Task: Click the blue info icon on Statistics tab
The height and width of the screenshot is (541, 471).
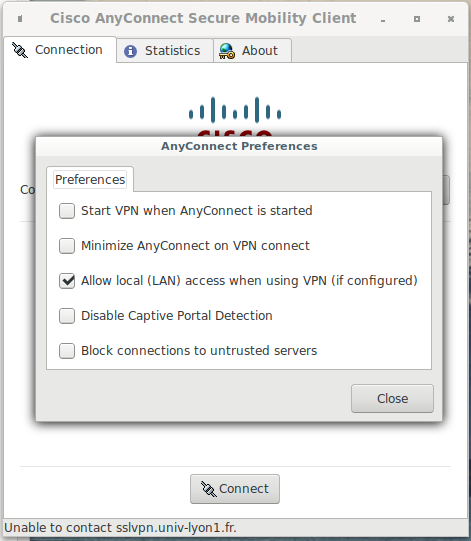Action: [130, 51]
